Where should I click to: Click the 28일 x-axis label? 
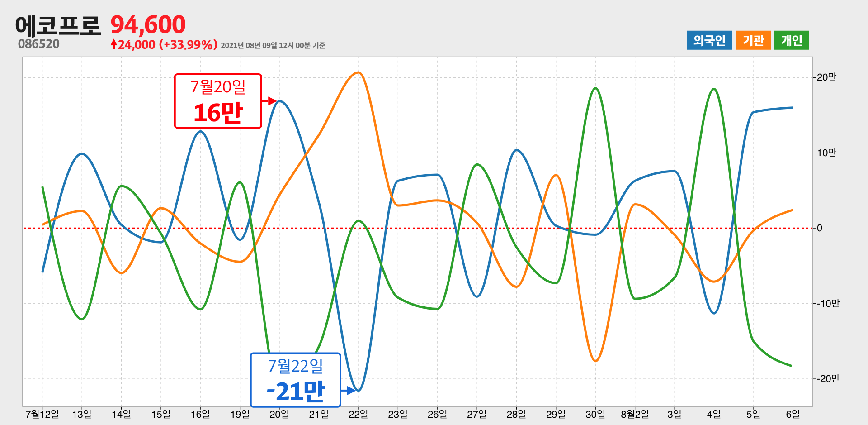[516, 414]
